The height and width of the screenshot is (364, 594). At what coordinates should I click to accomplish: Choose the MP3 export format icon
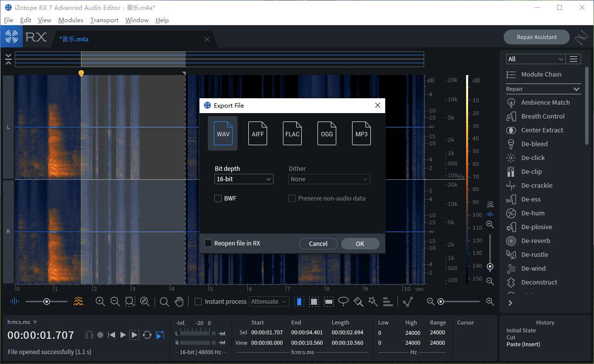click(x=361, y=133)
